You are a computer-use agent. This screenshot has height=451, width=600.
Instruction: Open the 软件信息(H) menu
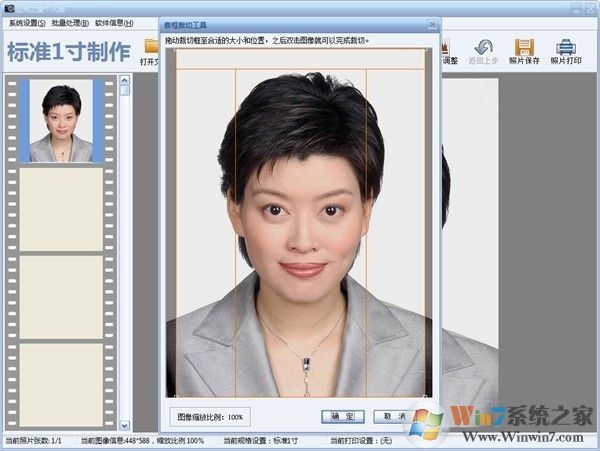point(114,23)
